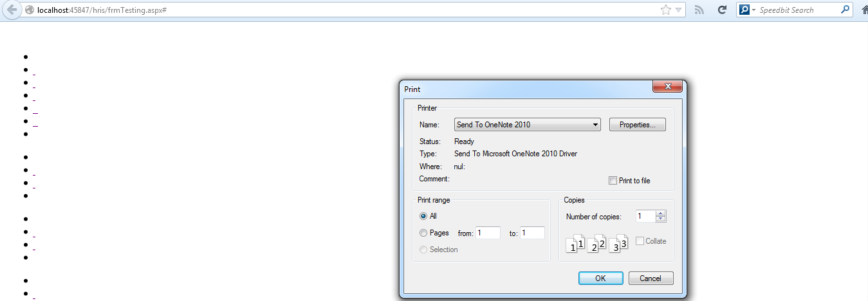Screen dimensions: 868x301
Task: Click the localhost address bar URL
Action: [x=103, y=10]
